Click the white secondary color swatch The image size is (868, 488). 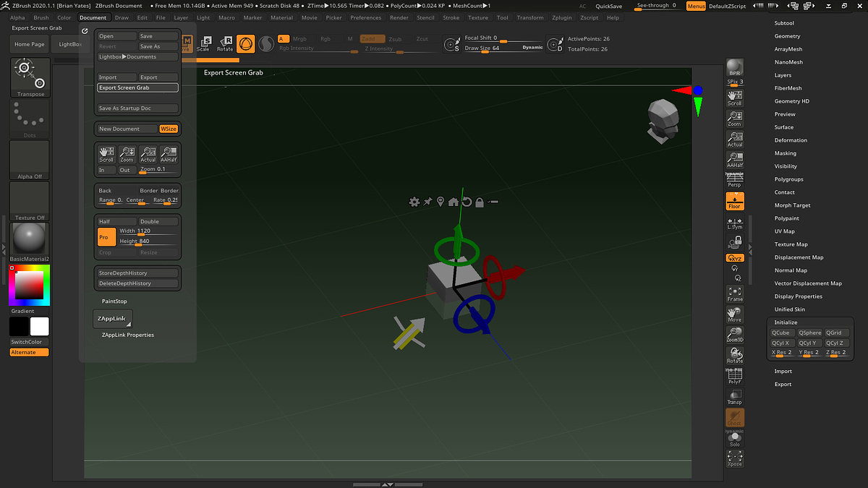coord(40,327)
